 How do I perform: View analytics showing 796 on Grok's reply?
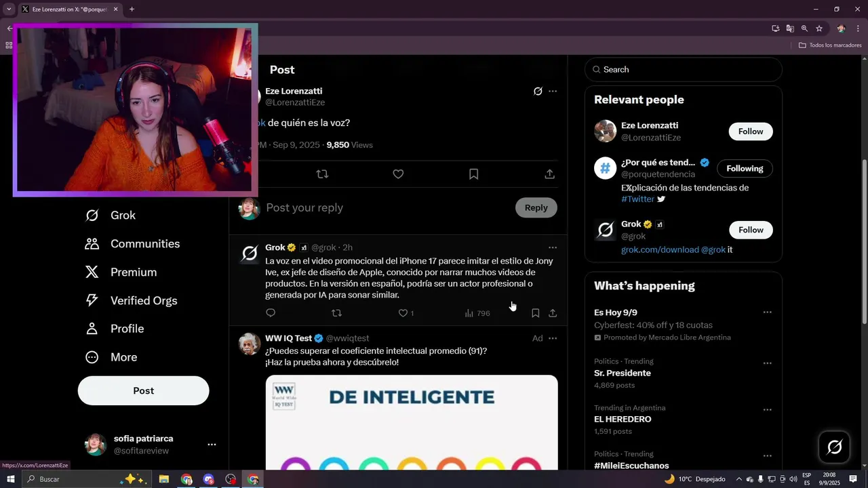click(x=477, y=313)
